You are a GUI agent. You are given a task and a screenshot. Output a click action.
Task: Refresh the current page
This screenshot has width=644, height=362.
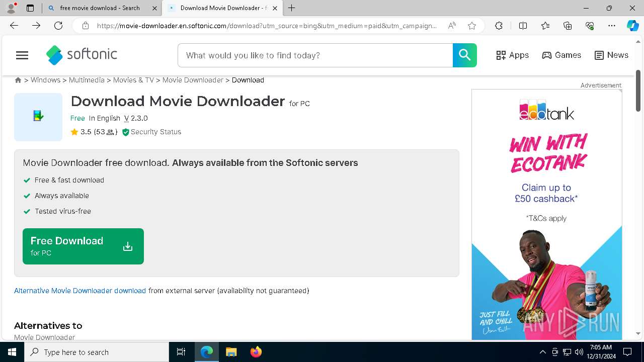(x=58, y=26)
